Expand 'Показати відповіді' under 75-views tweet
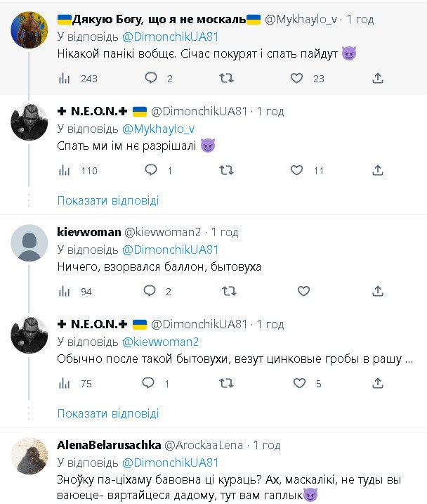This screenshot has height=504, width=427. tap(108, 413)
